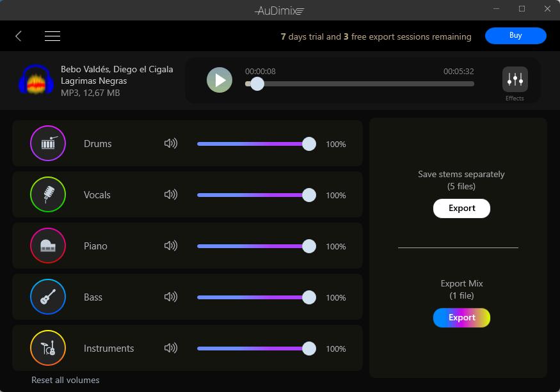Click the Bass label

click(x=93, y=297)
